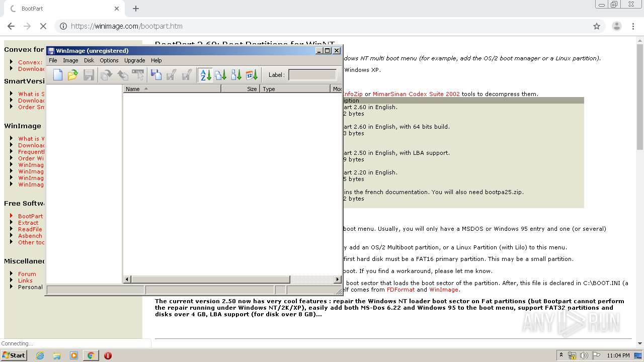
Task: Stop page loading with the X button
Action: 43,26
